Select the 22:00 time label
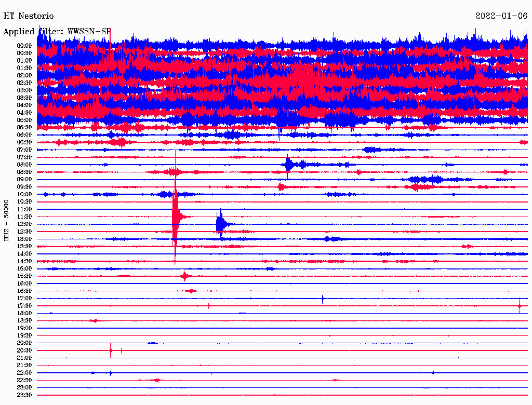Image resolution: width=532 pixels, height=405 pixels. point(24,373)
